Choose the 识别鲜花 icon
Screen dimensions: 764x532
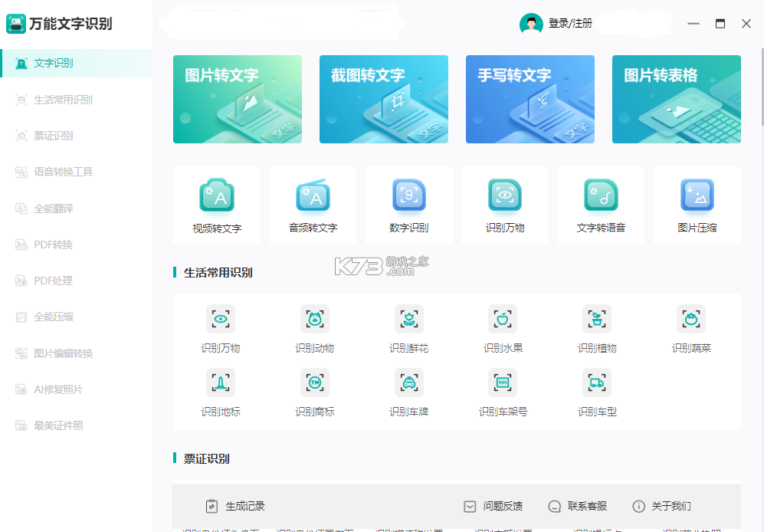click(408, 319)
